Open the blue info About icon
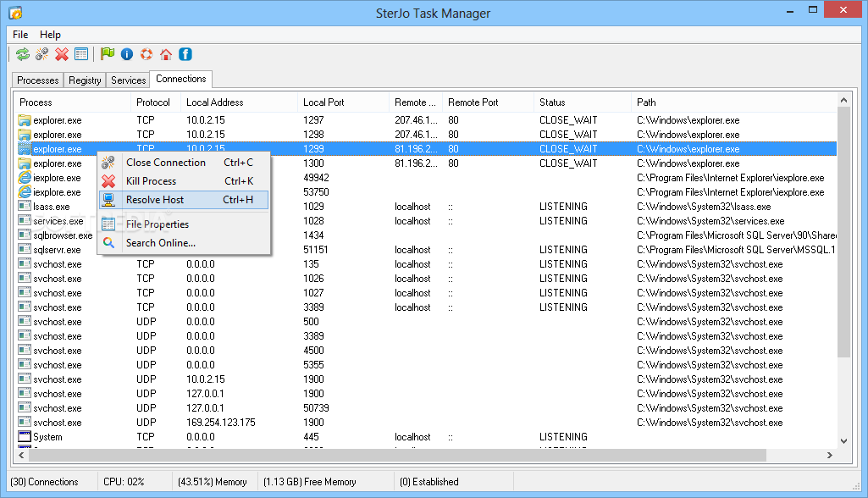The image size is (868, 498). (127, 54)
